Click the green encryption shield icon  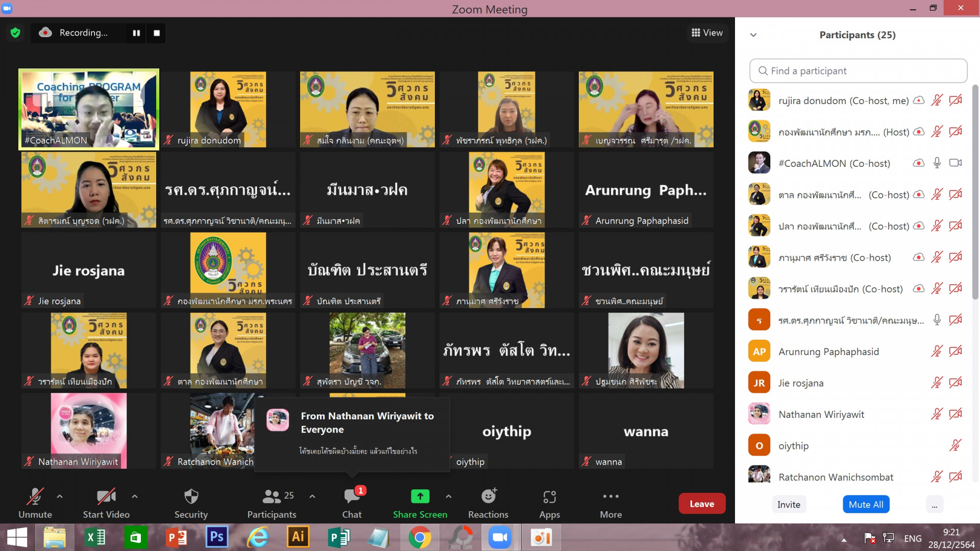point(15,33)
